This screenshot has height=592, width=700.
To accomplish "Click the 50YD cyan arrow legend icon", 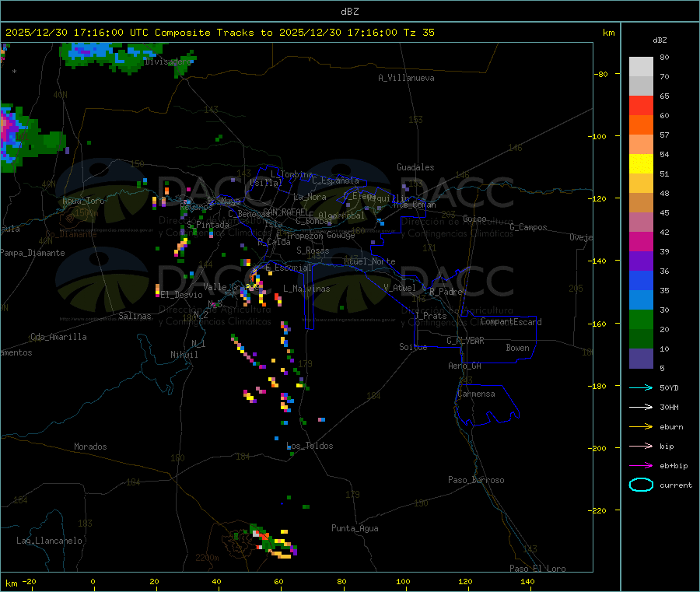I will (641, 387).
